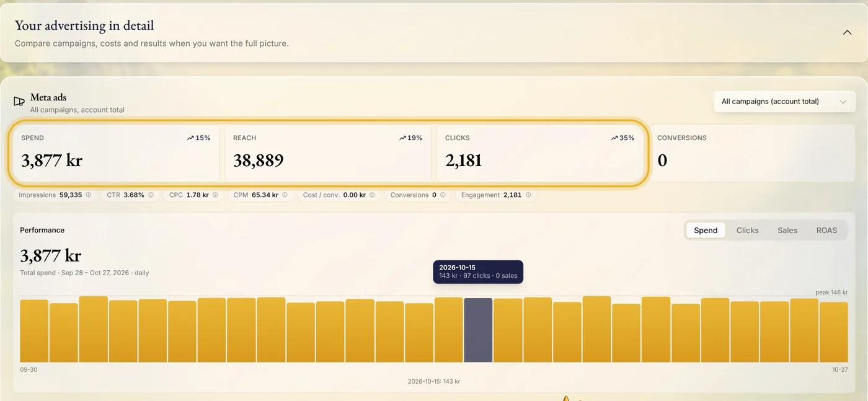This screenshot has height=401, width=868.
Task: Click the CPM 65.34 kr metric chip
Action: click(x=260, y=195)
